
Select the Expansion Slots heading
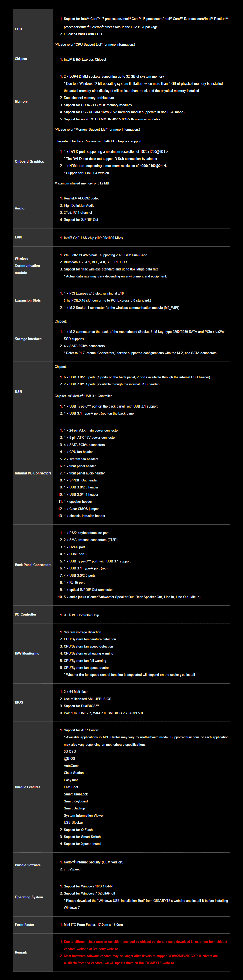pyautogui.click(x=28, y=300)
